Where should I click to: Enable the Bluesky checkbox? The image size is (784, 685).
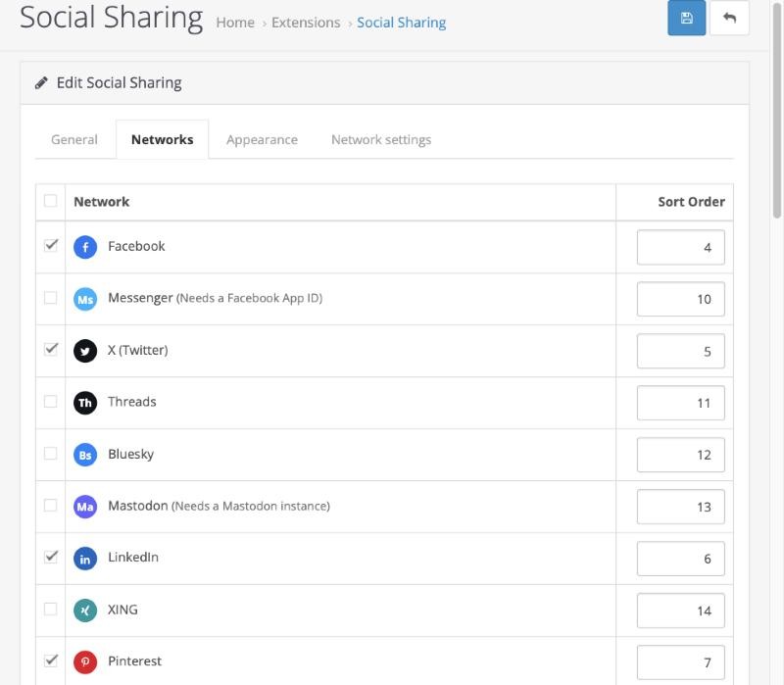coord(51,454)
